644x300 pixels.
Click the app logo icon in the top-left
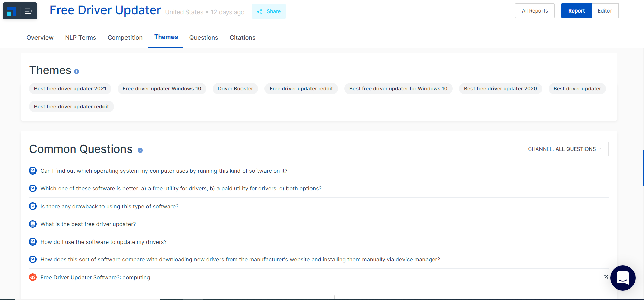pos(11,11)
